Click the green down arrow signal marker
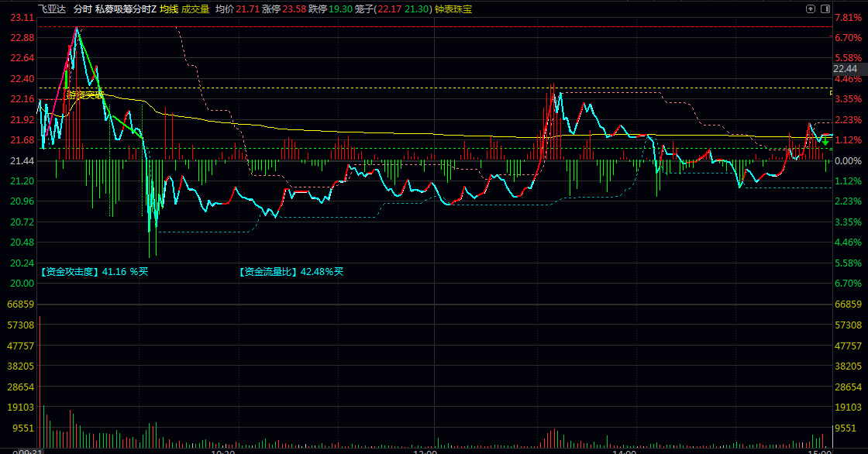This screenshot has height=454, width=868. pyautogui.click(x=825, y=142)
